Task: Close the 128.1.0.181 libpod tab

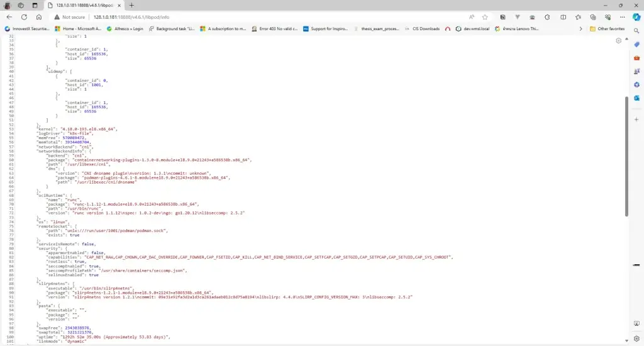Action: coord(119,5)
